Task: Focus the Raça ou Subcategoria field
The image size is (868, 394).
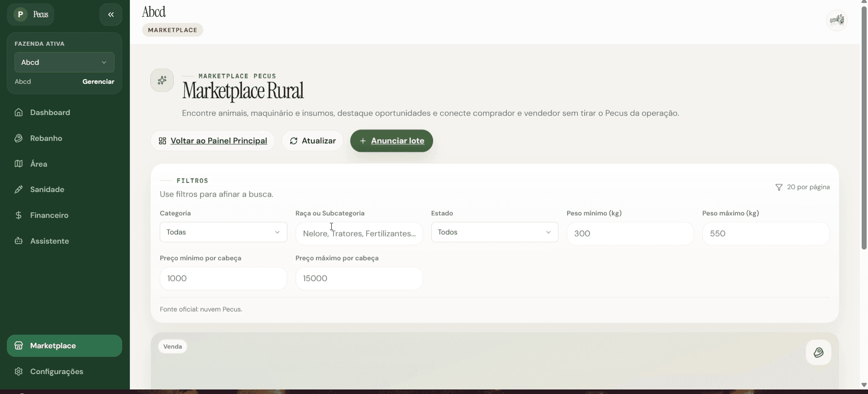Action: [359, 234]
